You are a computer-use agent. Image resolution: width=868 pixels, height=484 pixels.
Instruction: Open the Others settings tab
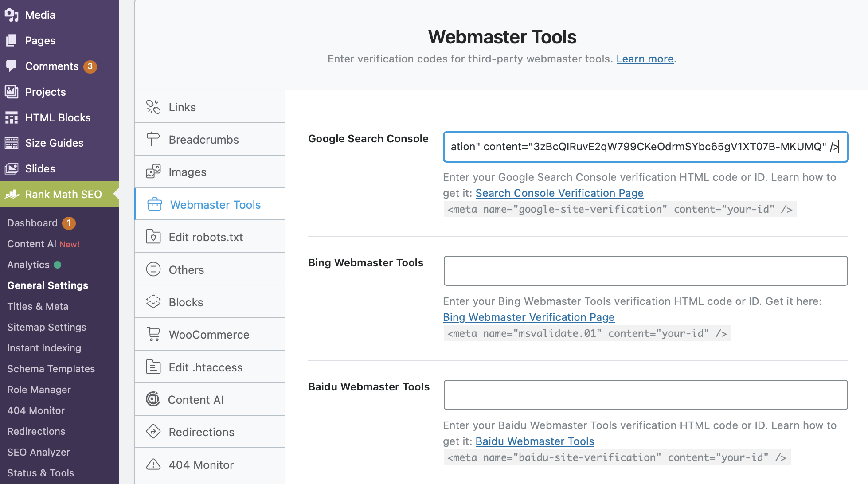pos(186,269)
